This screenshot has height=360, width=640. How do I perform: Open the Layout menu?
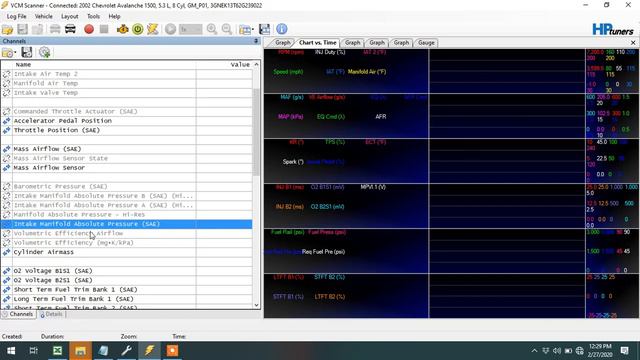69,16
